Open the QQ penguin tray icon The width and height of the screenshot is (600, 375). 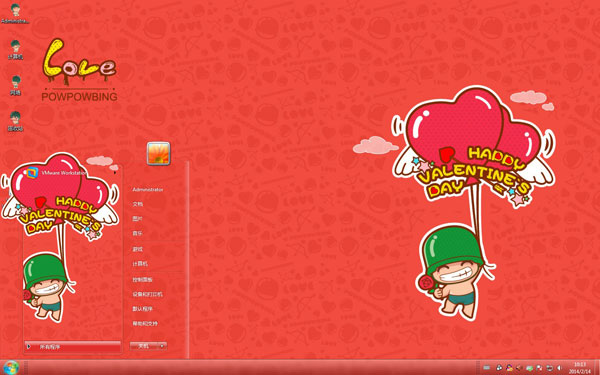509,368
